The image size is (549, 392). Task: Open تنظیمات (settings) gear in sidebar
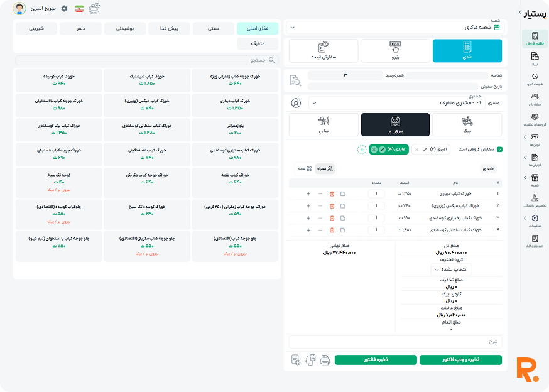pyautogui.click(x=535, y=218)
